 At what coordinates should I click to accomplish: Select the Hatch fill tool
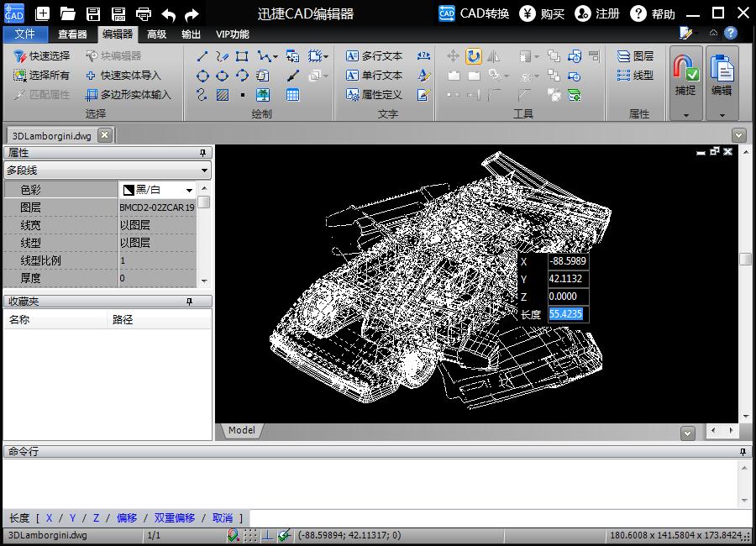point(223,95)
